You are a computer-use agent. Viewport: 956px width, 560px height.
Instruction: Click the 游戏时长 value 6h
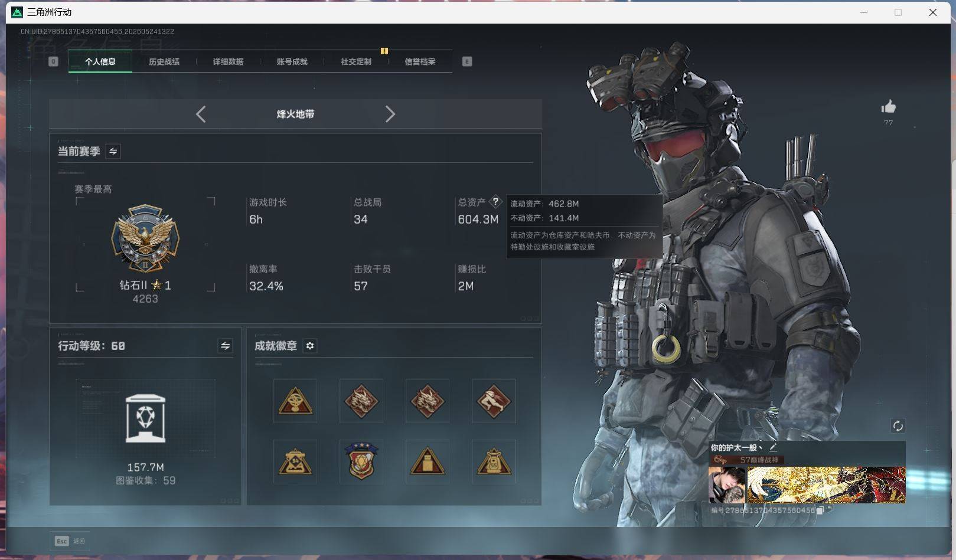256,220
